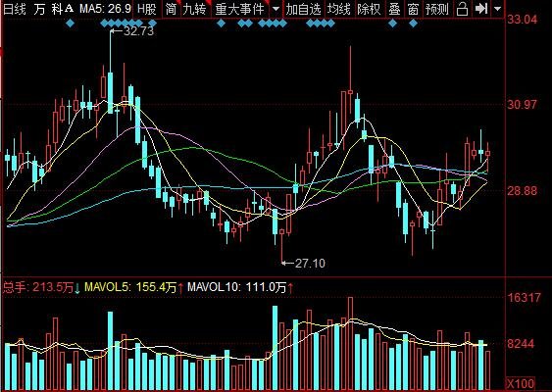The image size is (552, 392).
Task: Click the unlock padlock icon
Action: (462, 9)
